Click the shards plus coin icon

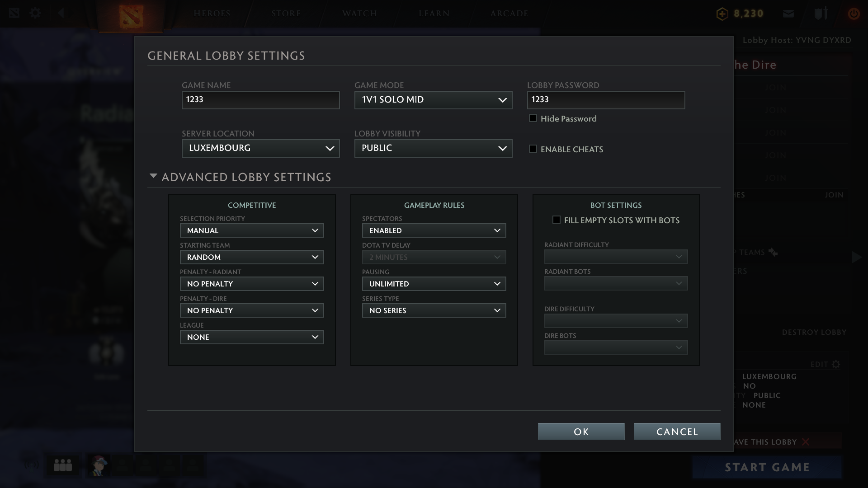point(722,14)
